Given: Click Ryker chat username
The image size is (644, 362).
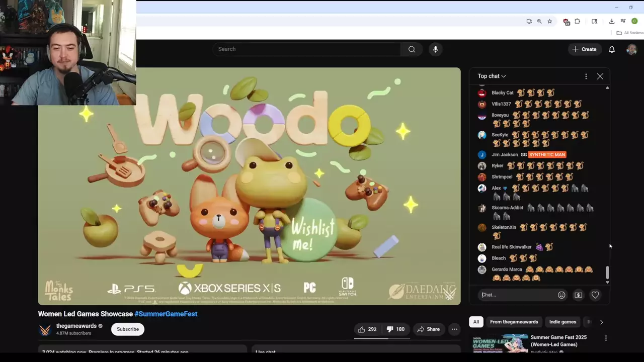Looking at the screenshot, I should pyautogui.click(x=497, y=166).
